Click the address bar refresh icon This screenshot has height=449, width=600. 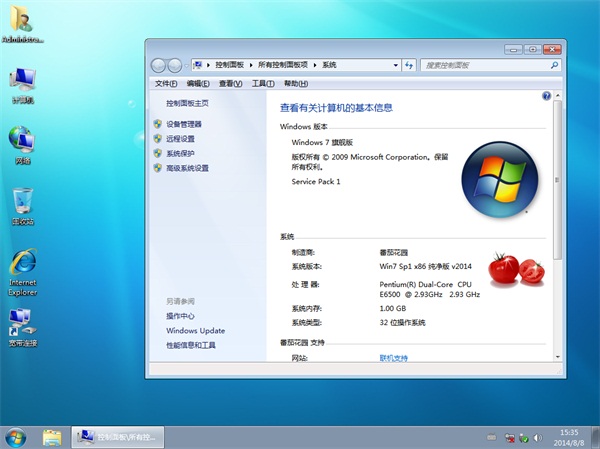click(x=409, y=65)
